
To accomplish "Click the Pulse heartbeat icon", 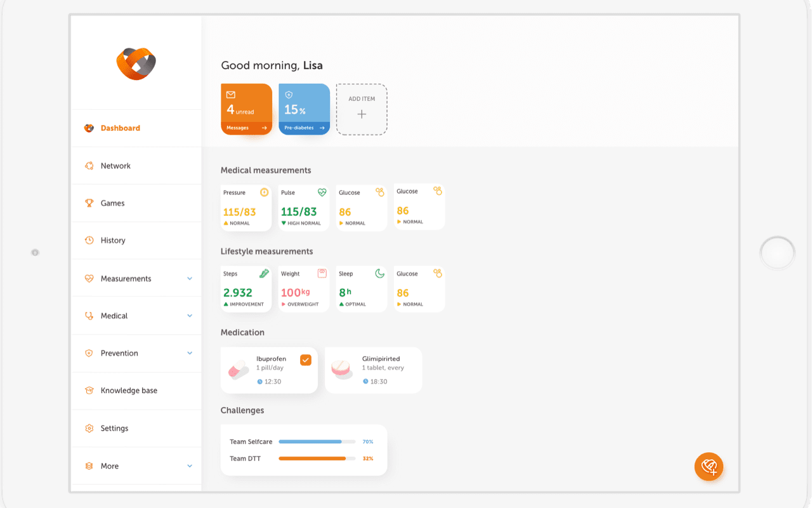I will tap(322, 192).
